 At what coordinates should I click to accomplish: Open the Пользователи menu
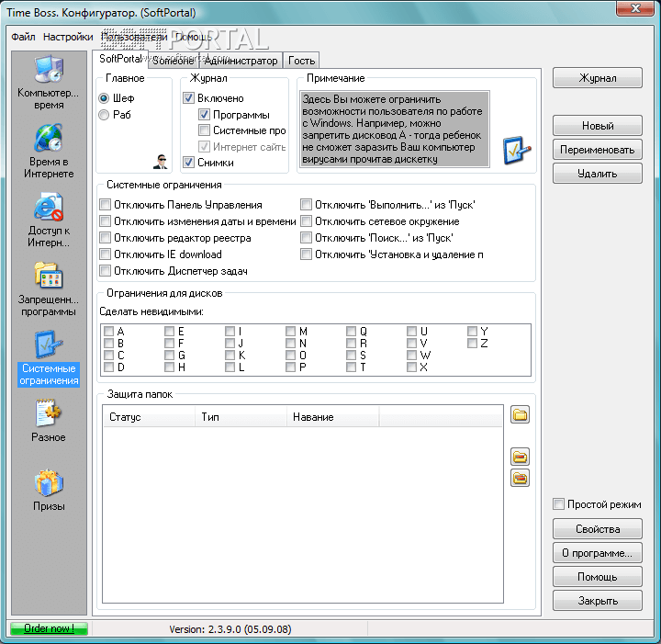click(x=134, y=37)
